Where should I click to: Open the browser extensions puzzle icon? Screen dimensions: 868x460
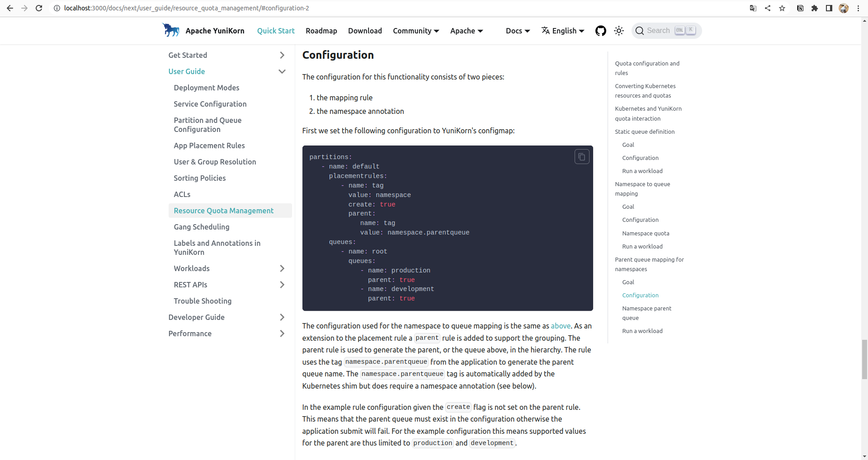[815, 8]
